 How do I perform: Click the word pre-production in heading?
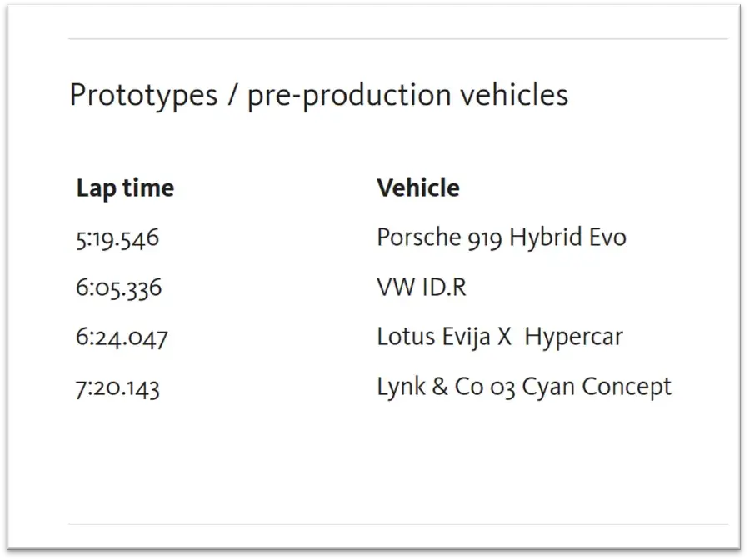349,96
